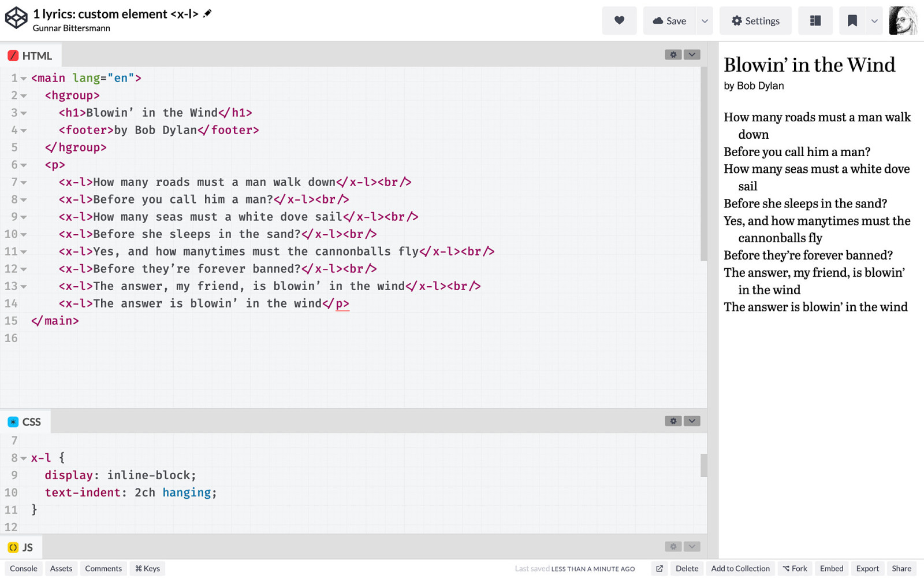Fork this pen
The image size is (924, 578).
(795, 569)
